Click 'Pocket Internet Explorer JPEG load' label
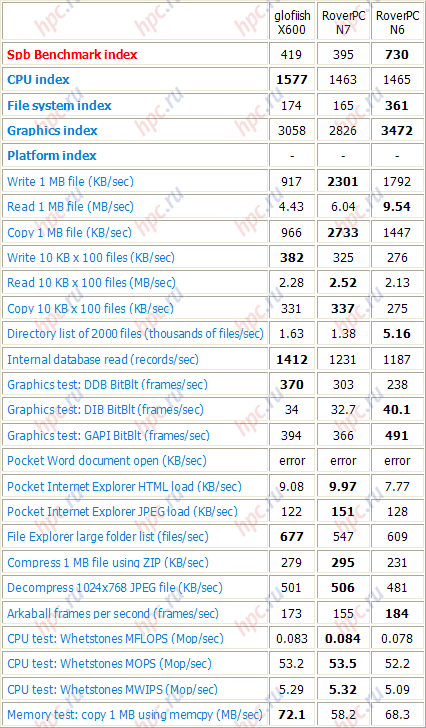 coord(123,512)
